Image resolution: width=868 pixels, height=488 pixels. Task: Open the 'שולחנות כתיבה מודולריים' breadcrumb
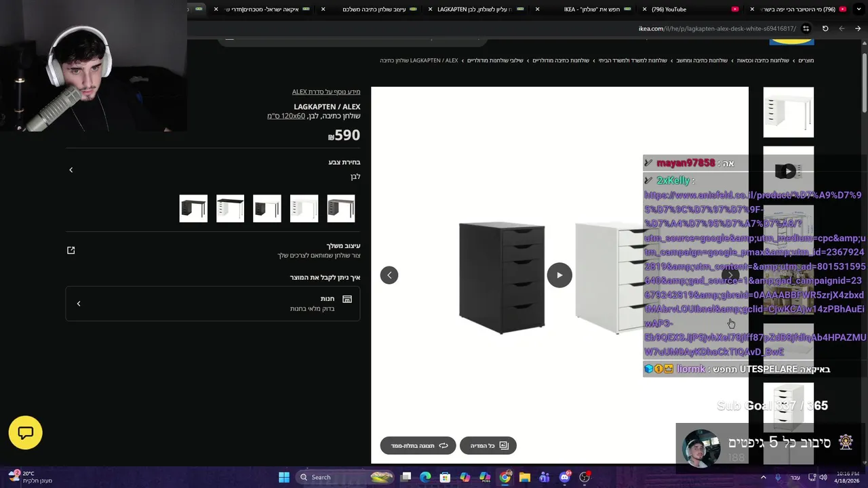[561, 60]
